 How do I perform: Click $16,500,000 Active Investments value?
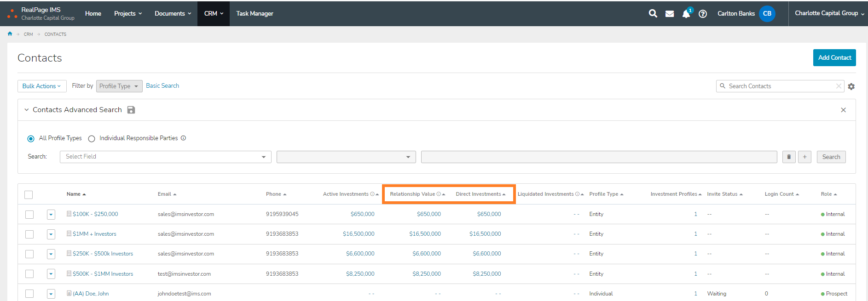(x=359, y=233)
